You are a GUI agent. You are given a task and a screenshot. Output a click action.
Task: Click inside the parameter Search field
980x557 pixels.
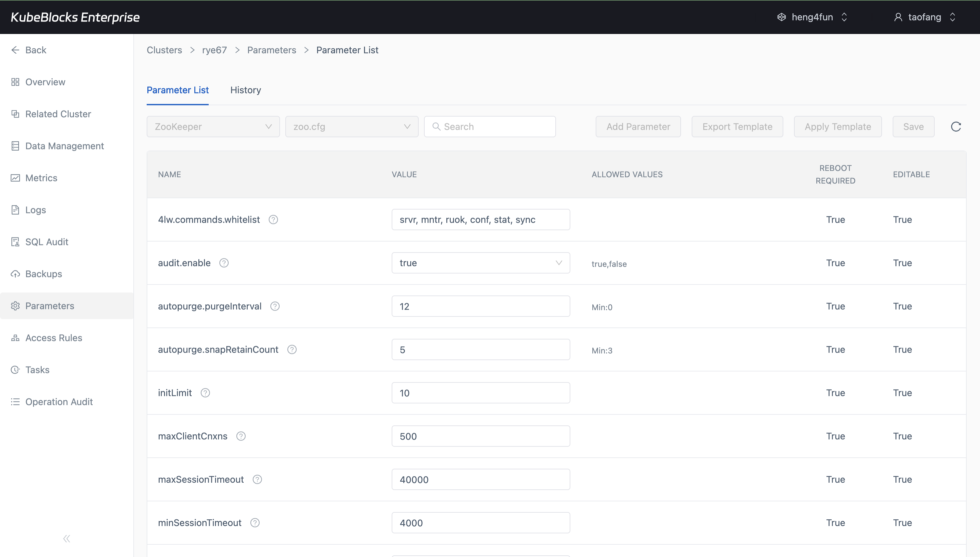point(490,126)
